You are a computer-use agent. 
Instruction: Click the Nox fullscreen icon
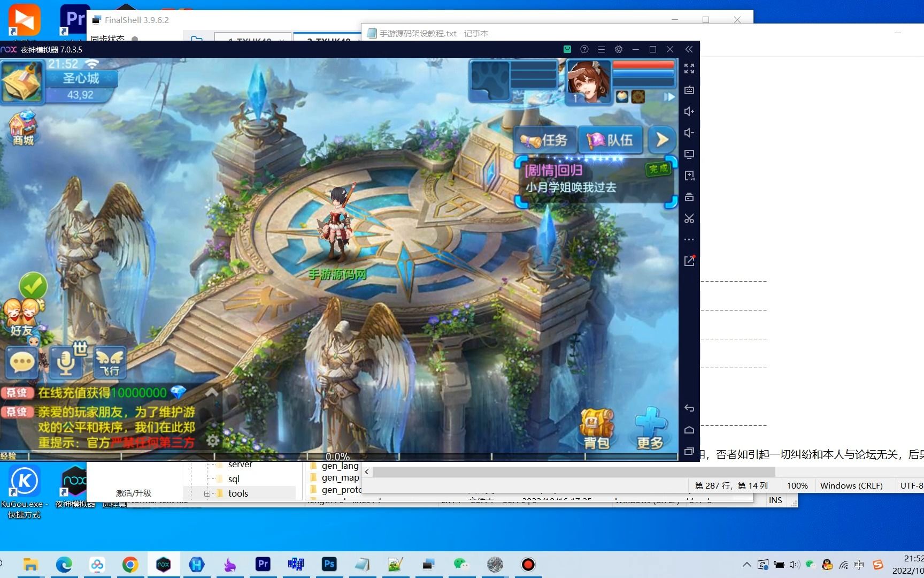[x=689, y=69]
